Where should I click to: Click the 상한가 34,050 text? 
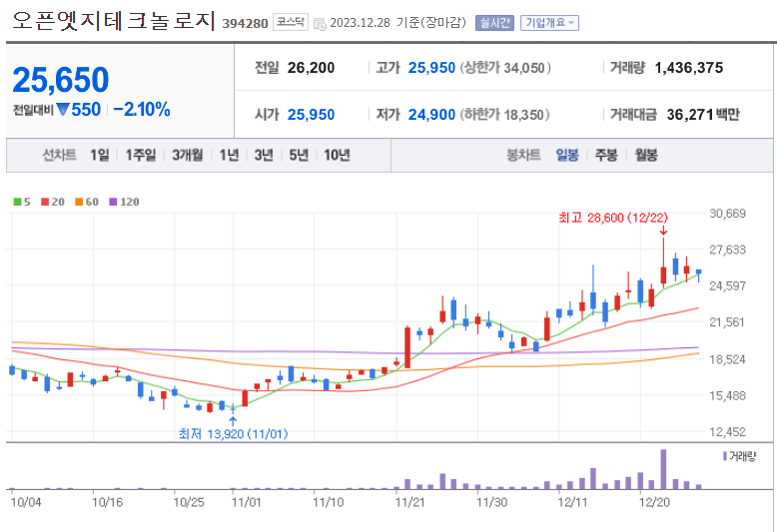click(x=505, y=68)
